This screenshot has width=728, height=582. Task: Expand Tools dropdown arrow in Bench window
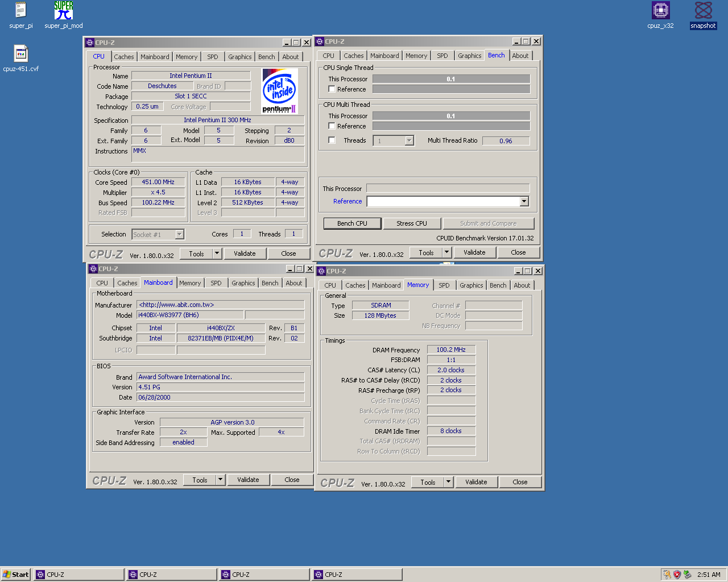click(446, 252)
